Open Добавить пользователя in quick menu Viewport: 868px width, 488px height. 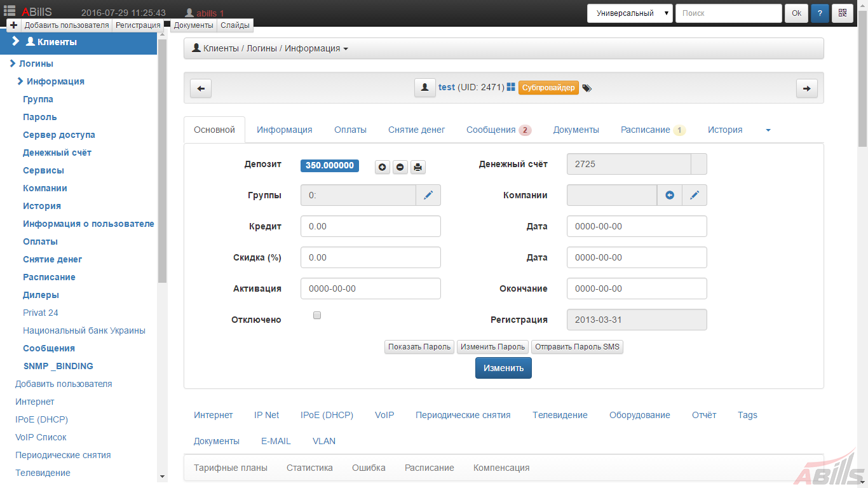pos(67,25)
